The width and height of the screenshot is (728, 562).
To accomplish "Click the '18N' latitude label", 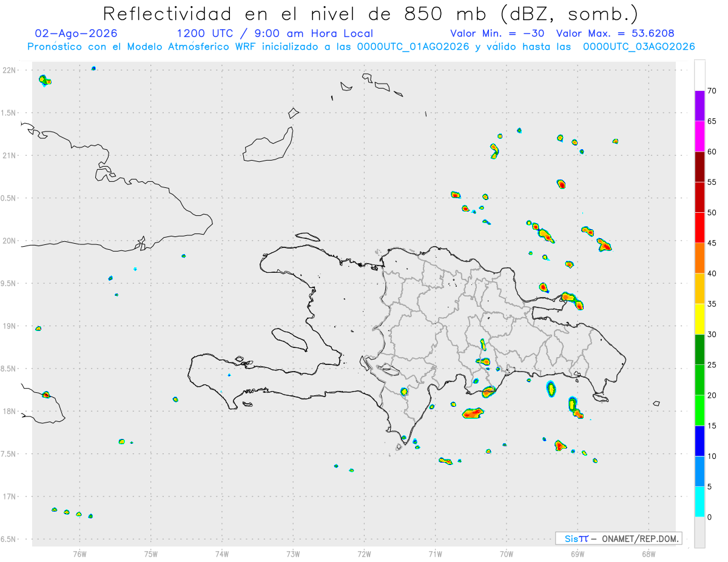I will [9, 411].
